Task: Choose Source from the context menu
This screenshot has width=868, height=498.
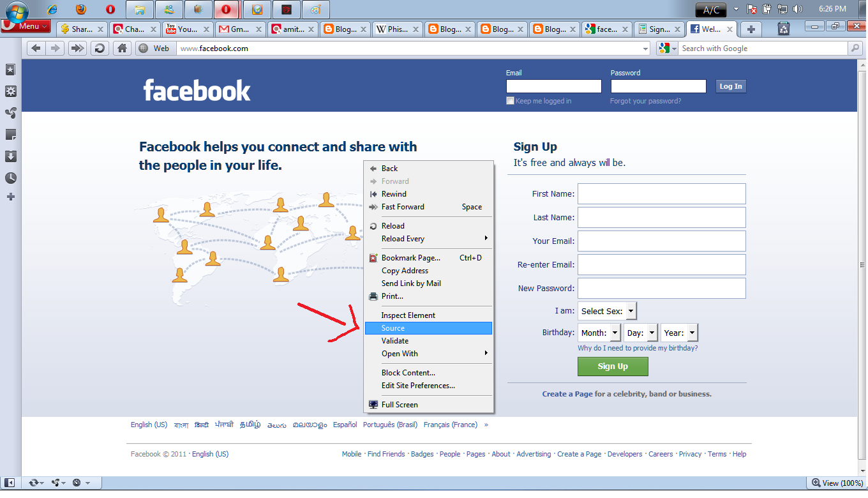Action: click(x=428, y=328)
